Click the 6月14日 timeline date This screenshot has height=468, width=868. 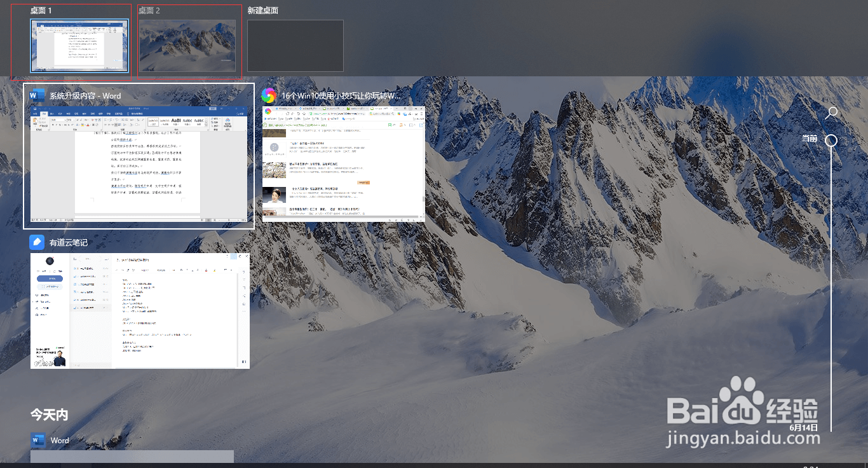803,427
